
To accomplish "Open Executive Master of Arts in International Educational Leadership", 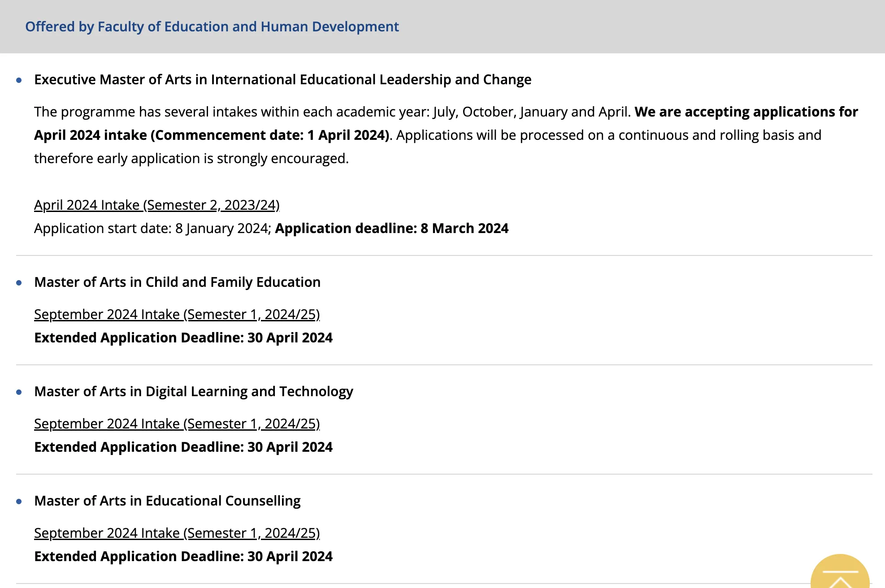I will (282, 80).
